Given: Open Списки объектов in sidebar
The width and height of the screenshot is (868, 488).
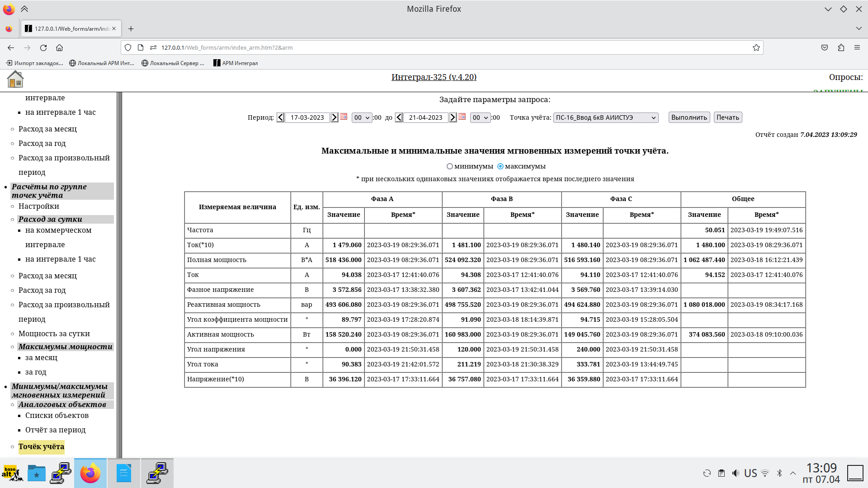Looking at the screenshot, I should [57, 416].
